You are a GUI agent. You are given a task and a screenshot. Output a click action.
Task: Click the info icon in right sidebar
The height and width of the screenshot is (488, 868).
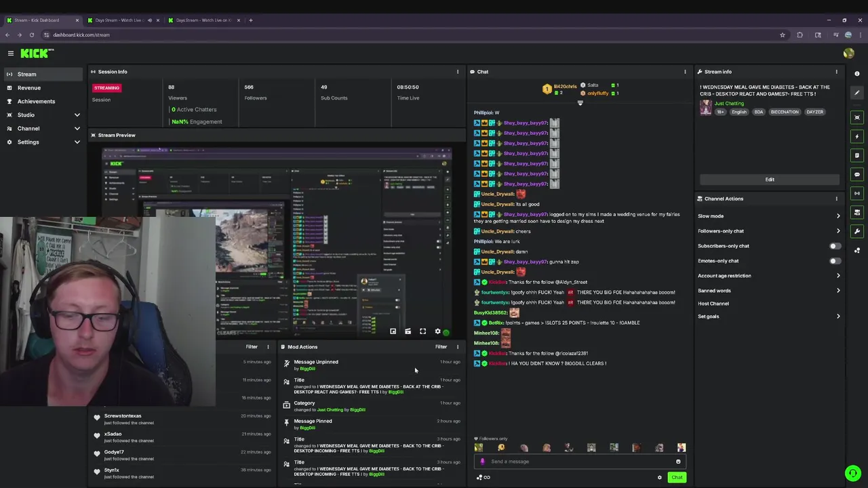coord(857,74)
